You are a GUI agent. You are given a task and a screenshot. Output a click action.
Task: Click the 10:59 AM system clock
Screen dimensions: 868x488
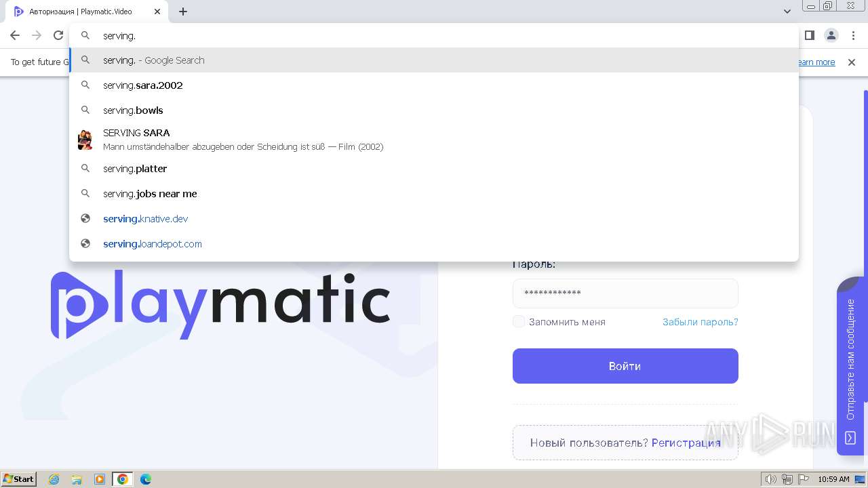(833, 479)
